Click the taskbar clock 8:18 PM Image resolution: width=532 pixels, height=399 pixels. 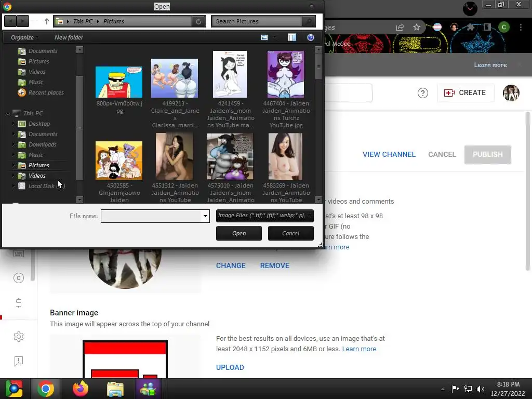(x=508, y=384)
